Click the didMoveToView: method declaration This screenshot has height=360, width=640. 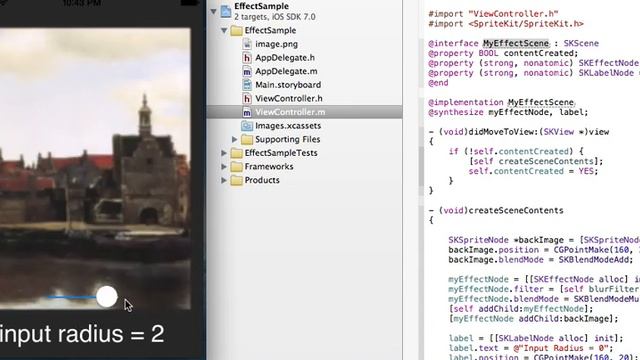click(x=518, y=132)
